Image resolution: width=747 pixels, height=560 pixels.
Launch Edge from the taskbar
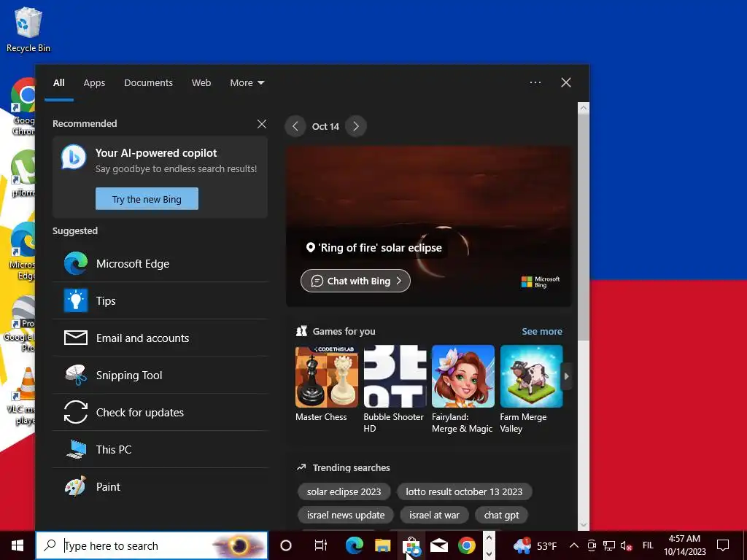point(354,545)
